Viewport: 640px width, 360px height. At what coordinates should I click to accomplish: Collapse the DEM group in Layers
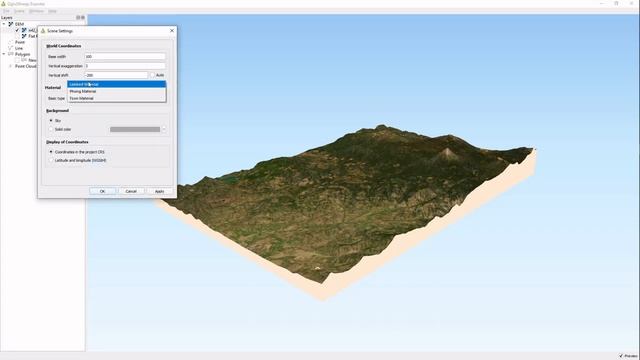(4, 24)
